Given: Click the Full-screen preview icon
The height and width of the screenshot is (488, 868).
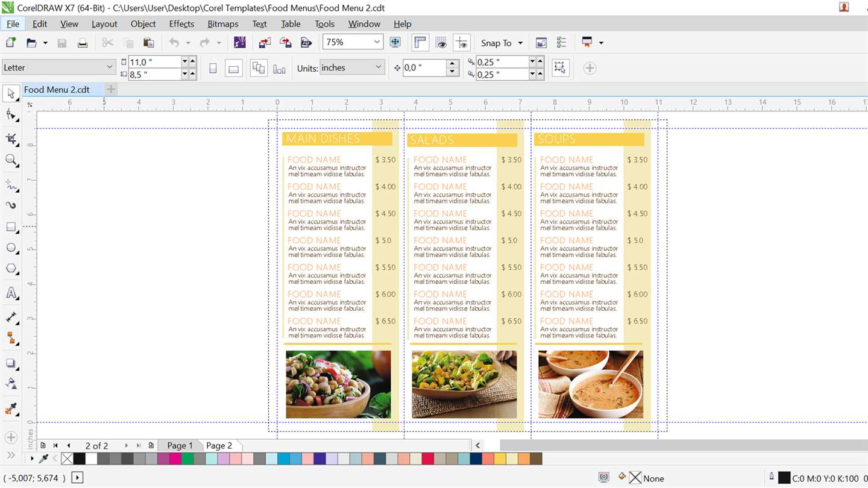Looking at the screenshot, I should [395, 42].
